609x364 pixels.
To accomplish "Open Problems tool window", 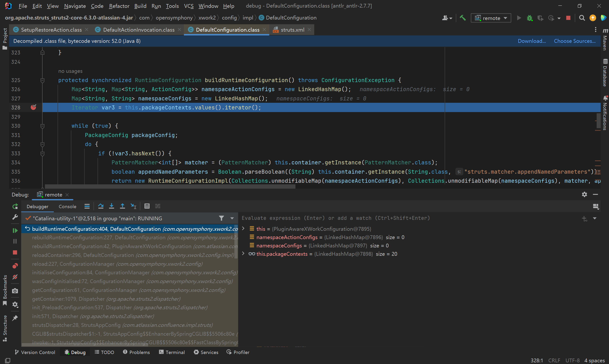I will click(x=136, y=352).
